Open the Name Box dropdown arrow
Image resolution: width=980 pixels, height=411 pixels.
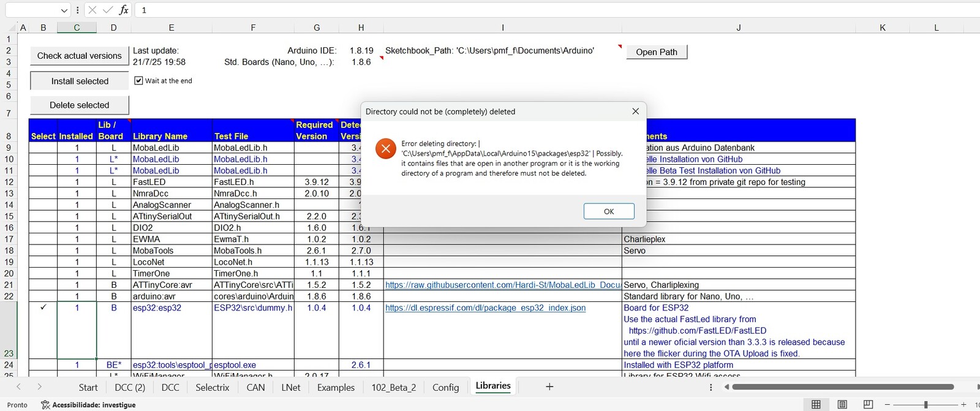[x=64, y=10]
